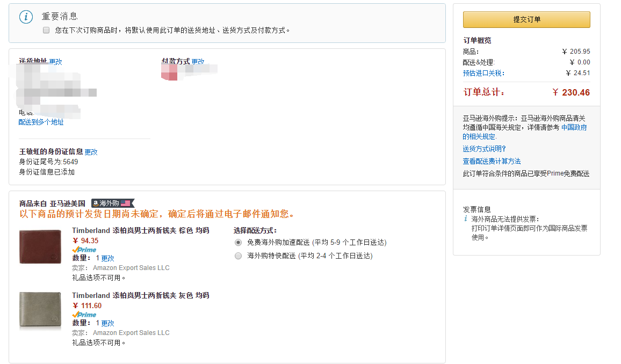Click the 商品 subtotal ￥205.95
621x364 pixels.
576,52
